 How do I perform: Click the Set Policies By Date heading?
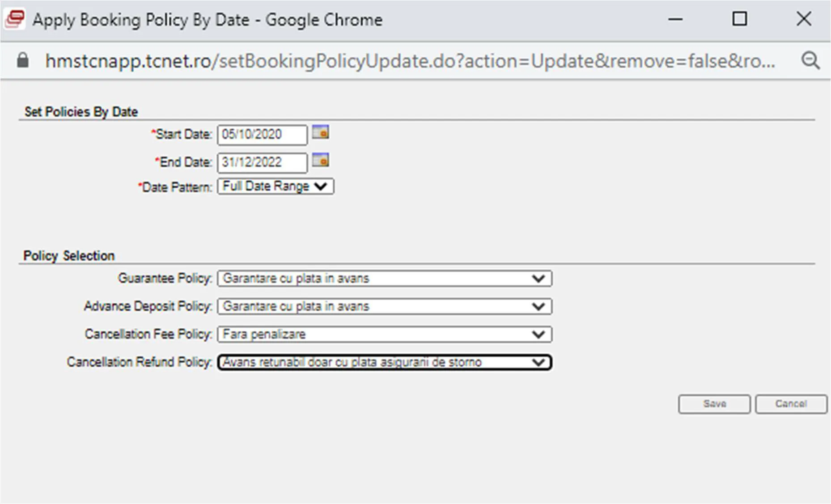(x=81, y=112)
